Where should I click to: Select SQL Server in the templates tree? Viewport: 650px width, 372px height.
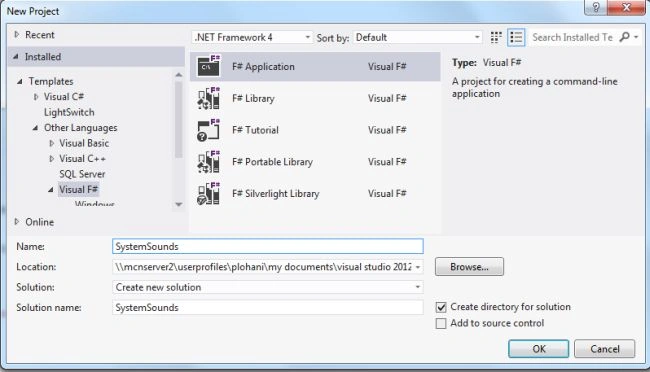pos(82,174)
